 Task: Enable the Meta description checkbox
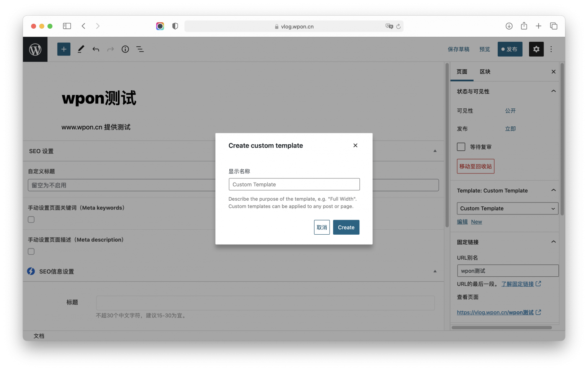pyautogui.click(x=31, y=252)
